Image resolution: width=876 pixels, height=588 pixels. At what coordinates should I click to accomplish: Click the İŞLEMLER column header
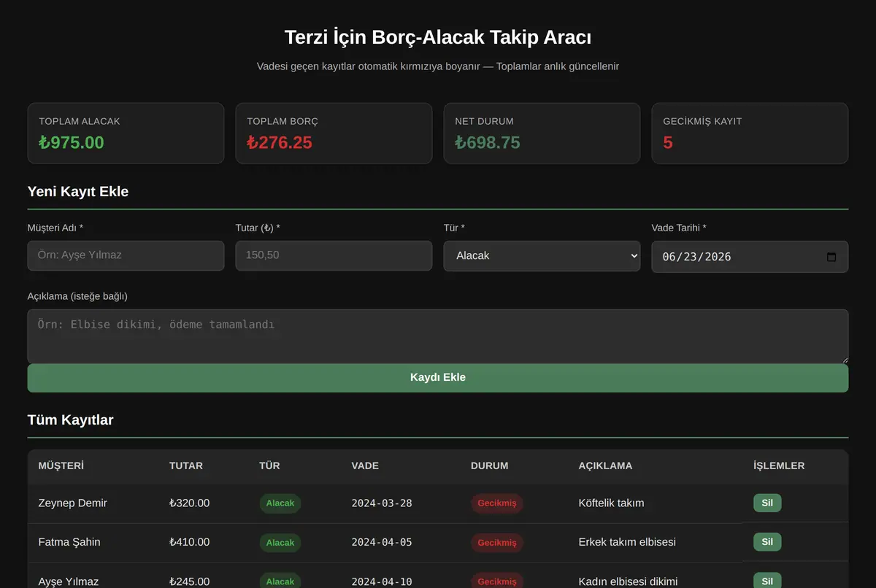779,465
